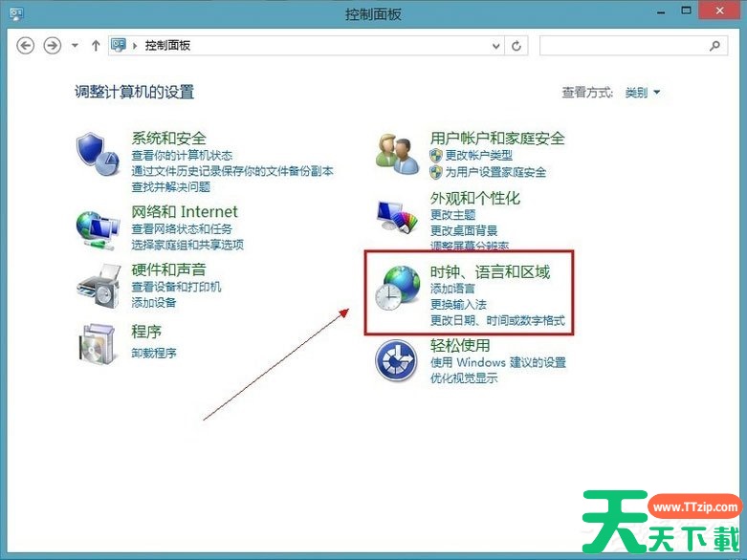
Task: Click shield icon beside 更改帐户类型
Action: pos(436,155)
